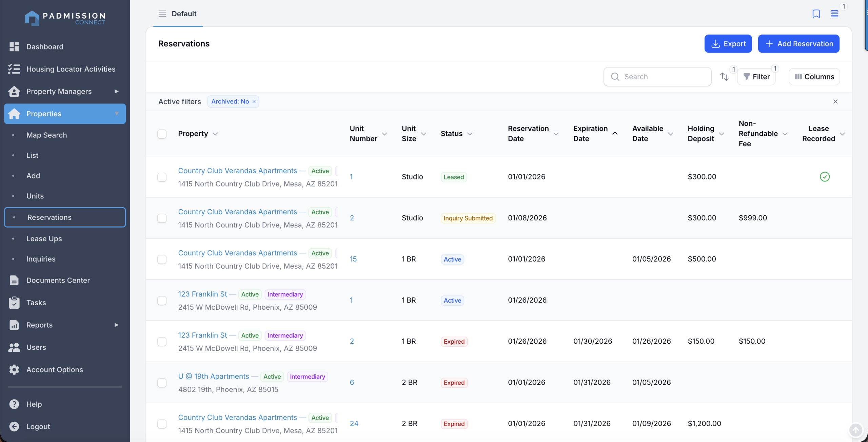Open Housing Locator Activities in the sidebar
Viewport: 868px width, 442px height.
coord(71,69)
